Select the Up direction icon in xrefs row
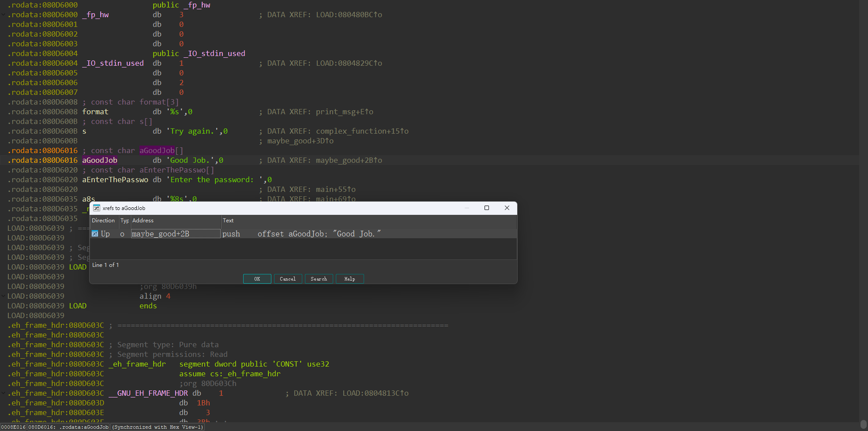This screenshot has width=868, height=431. [95, 234]
